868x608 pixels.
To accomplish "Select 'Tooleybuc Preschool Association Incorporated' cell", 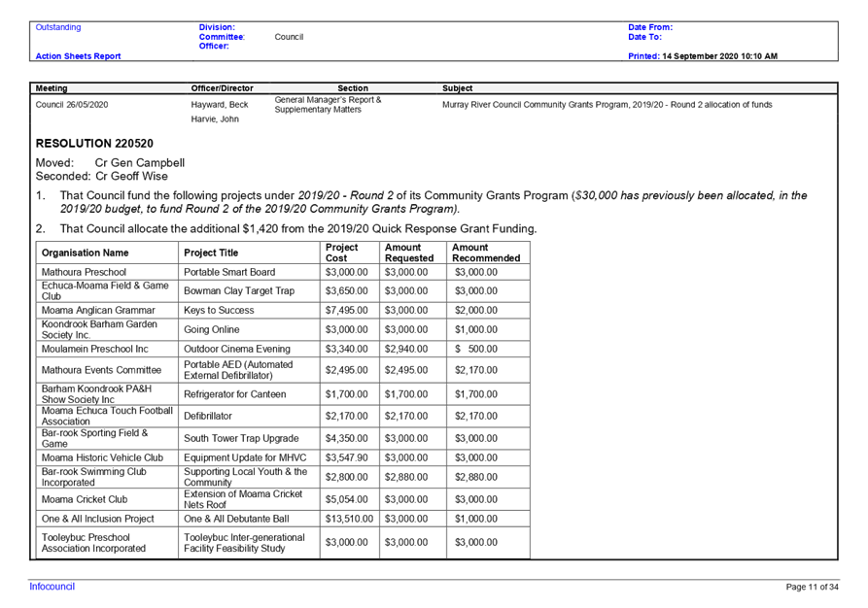I will (x=107, y=542).
